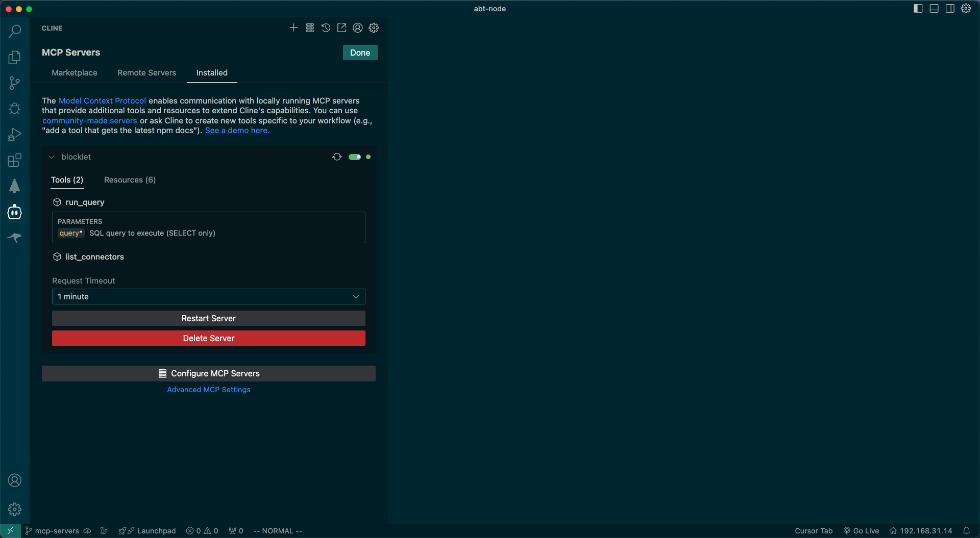Viewport: 980px width, 538px height.
Task: Switch to Resources (6) tab
Action: point(130,180)
